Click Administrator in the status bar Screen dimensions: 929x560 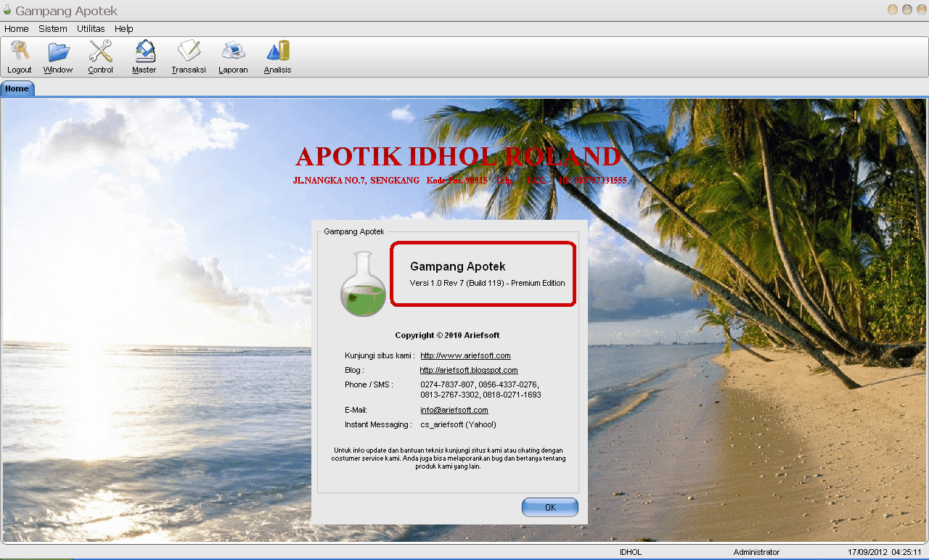coord(756,552)
